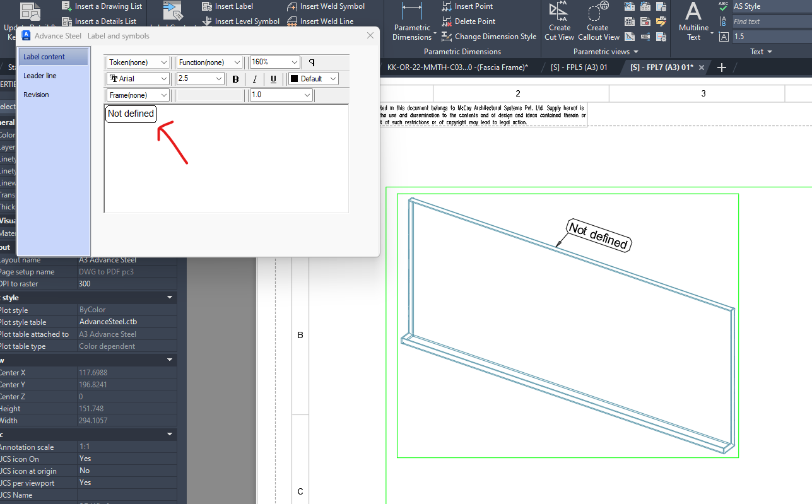812x504 pixels.
Task: Close the [S] - FPL7 (A3) 01 tab
Action: click(x=702, y=67)
